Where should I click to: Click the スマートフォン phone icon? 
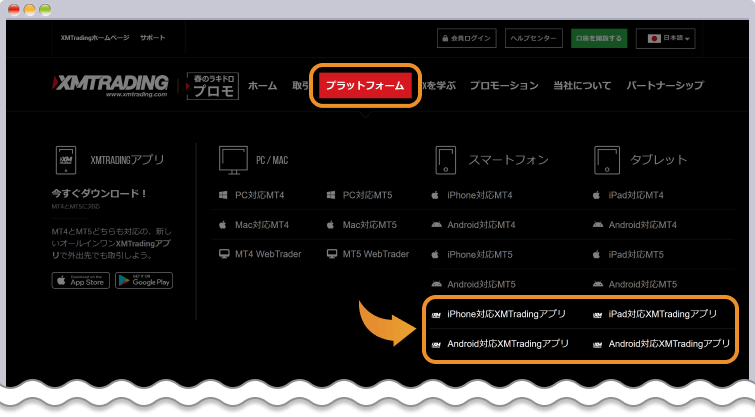coord(445,160)
